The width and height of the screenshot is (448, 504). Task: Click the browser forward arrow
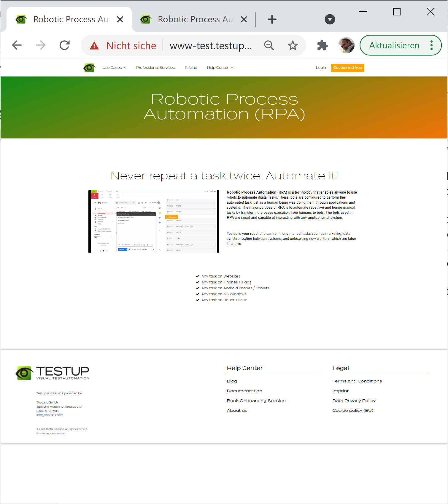coord(41,45)
